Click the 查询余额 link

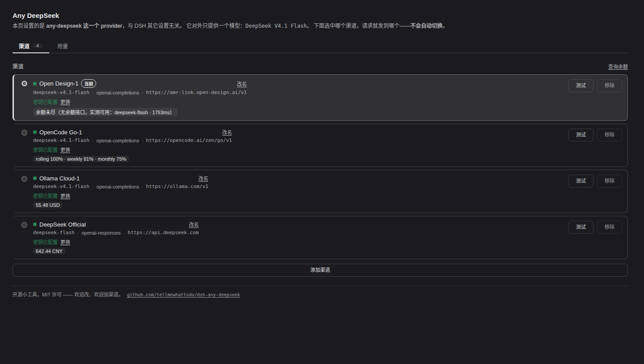pyautogui.click(x=618, y=67)
